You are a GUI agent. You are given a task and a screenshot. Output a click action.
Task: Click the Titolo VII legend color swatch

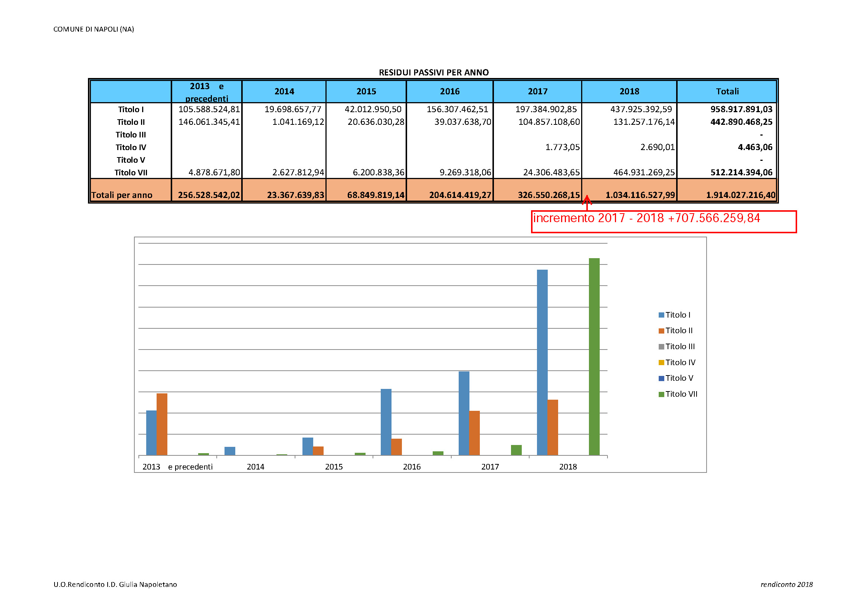click(x=661, y=394)
